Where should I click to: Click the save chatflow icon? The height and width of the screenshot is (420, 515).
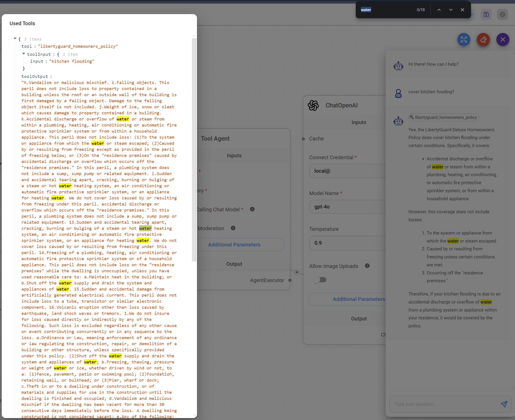[486, 15]
